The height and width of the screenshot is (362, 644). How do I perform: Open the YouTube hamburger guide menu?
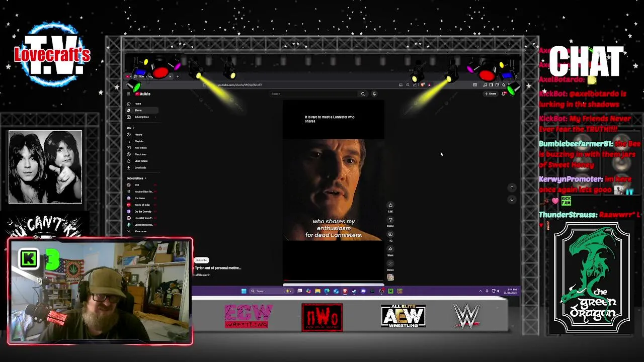(128, 94)
